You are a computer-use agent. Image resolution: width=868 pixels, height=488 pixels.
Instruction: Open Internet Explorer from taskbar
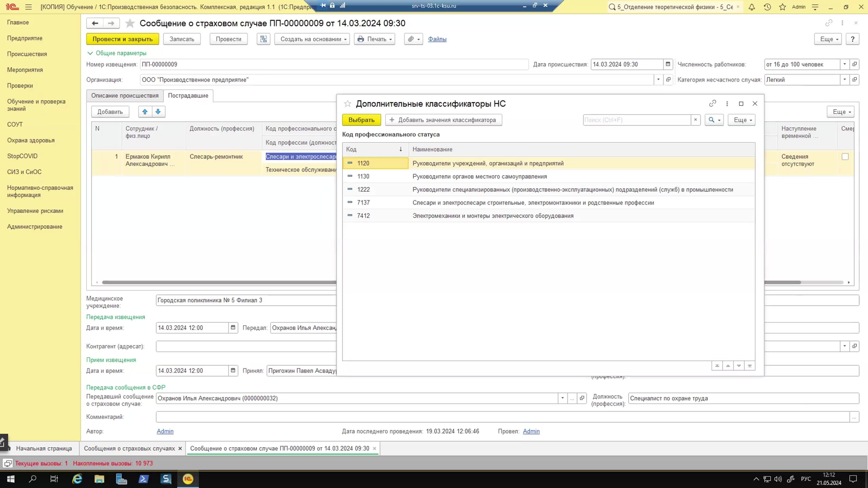point(77,479)
